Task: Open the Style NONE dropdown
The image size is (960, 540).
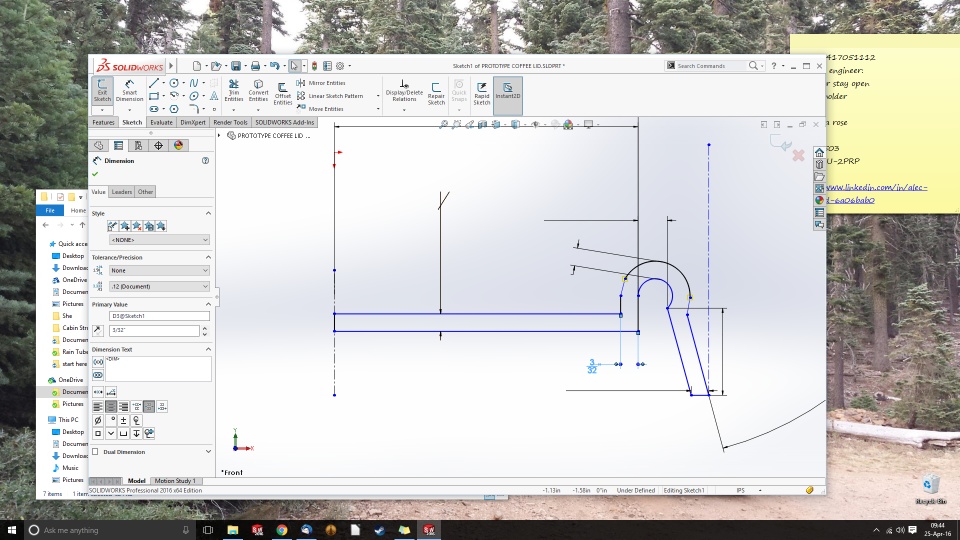Action: click(x=159, y=240)
